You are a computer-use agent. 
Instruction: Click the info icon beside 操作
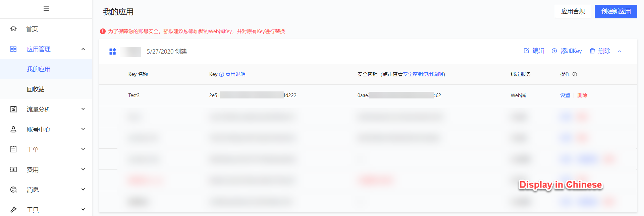pos(575,74)
